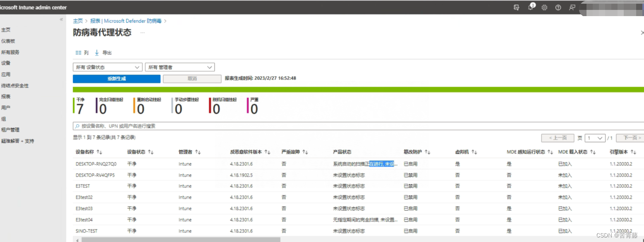Open 租户管理 in left navigation

tap(10, 130)
